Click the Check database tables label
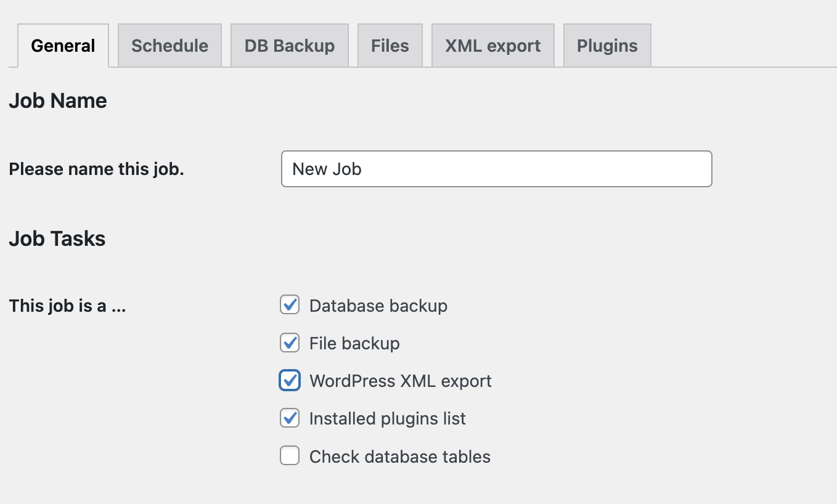This screenshot has width=837, height=504. click(399, 456)
